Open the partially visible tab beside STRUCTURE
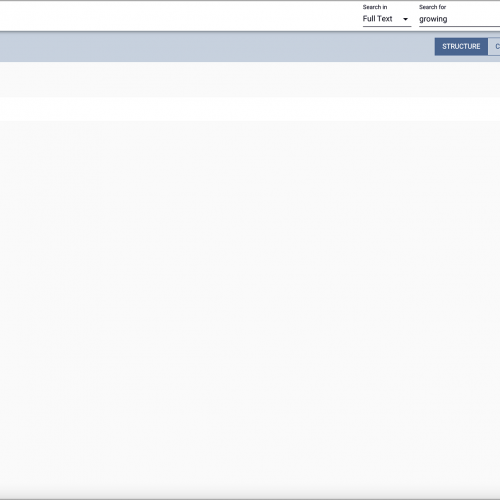This screenshot has width=500, height=500. (494, 46)
